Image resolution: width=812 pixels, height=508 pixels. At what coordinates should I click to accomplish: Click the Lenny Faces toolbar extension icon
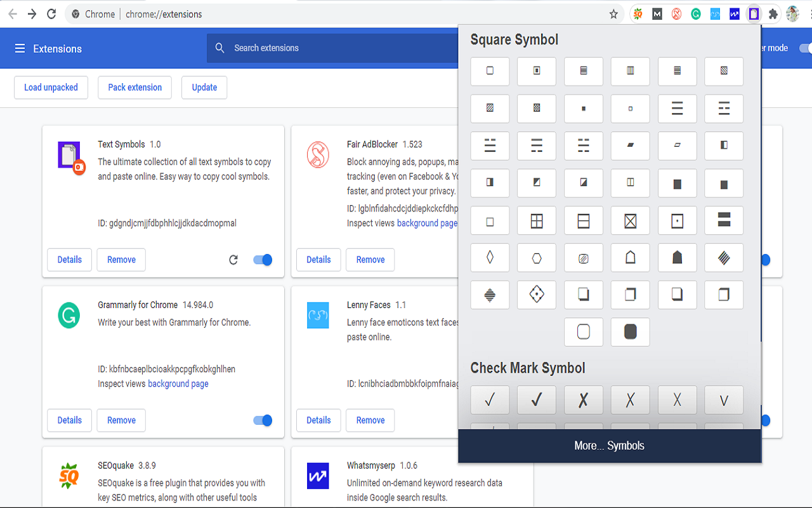(x=715, y=14)
